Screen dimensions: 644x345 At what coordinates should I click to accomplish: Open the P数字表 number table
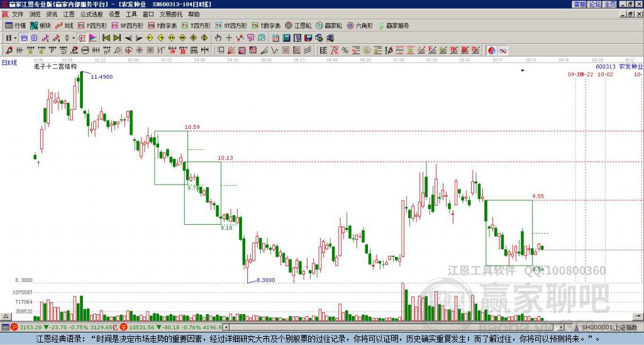click(162, 25)
